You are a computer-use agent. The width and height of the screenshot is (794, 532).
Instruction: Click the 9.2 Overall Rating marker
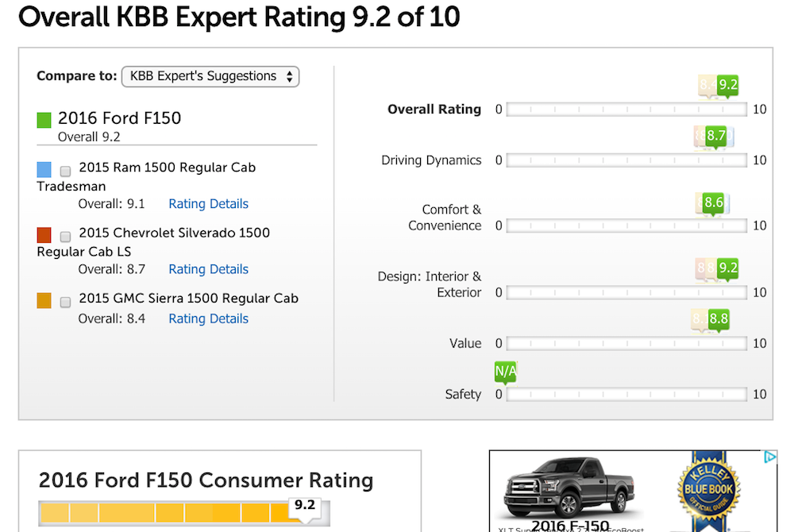pyautogui.click(x=727, y=85)
